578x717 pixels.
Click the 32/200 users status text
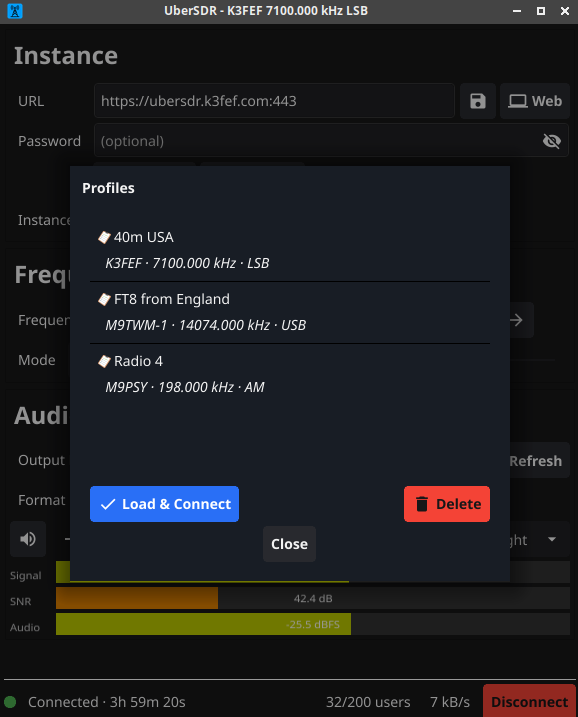(368, 702)
